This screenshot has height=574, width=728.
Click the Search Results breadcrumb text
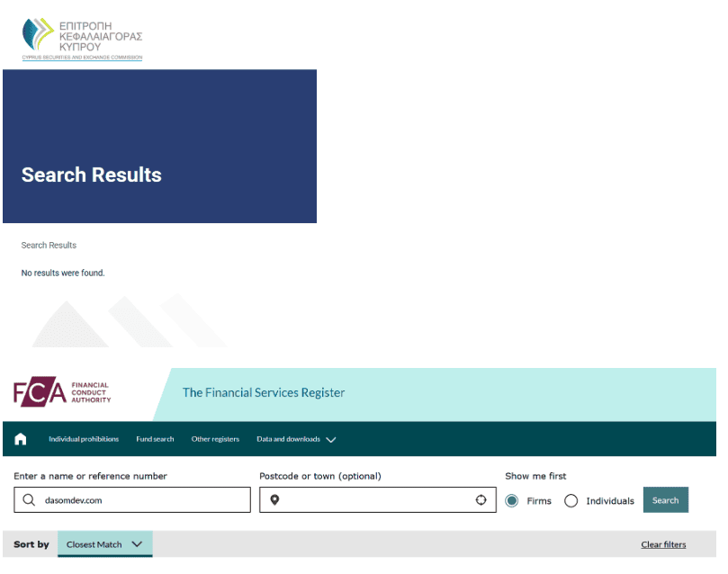pos(49,246)
